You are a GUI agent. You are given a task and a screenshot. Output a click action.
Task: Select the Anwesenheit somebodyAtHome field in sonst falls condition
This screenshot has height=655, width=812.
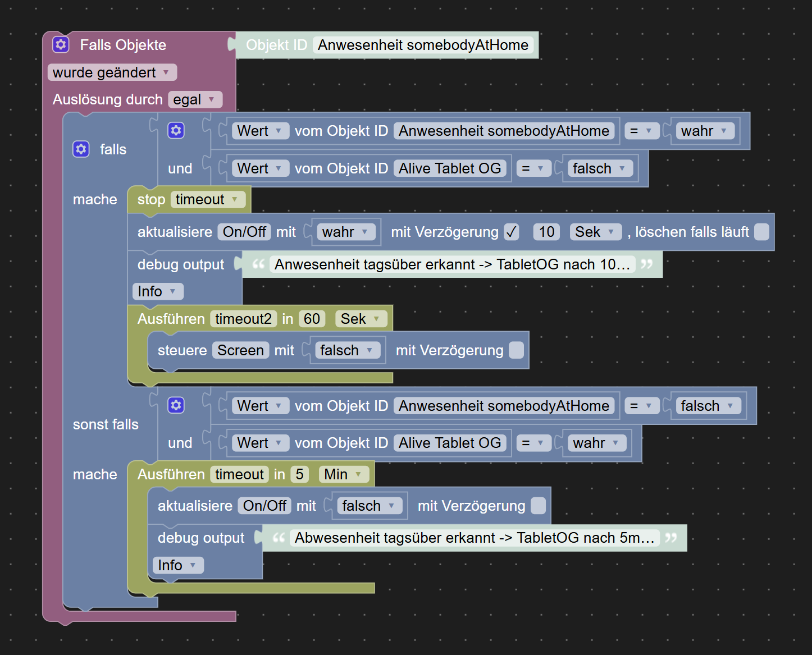[504, 406]
